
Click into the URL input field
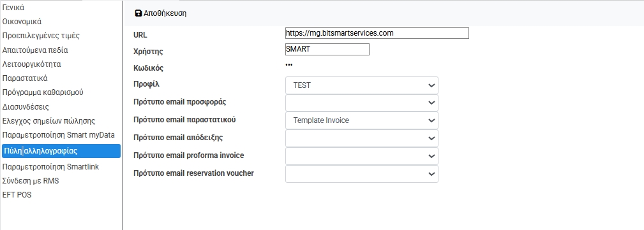377,33
